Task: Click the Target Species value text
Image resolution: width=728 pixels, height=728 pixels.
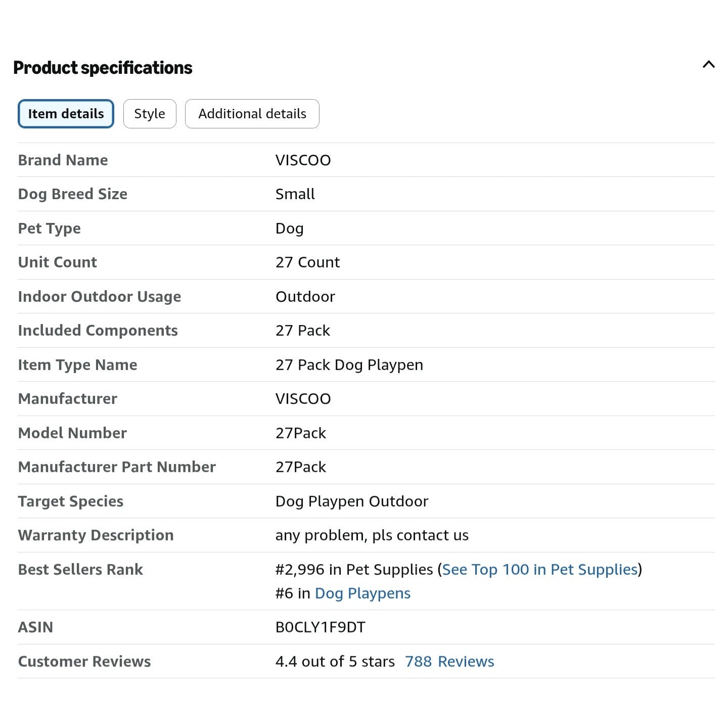Action: (x=351, y=502)
